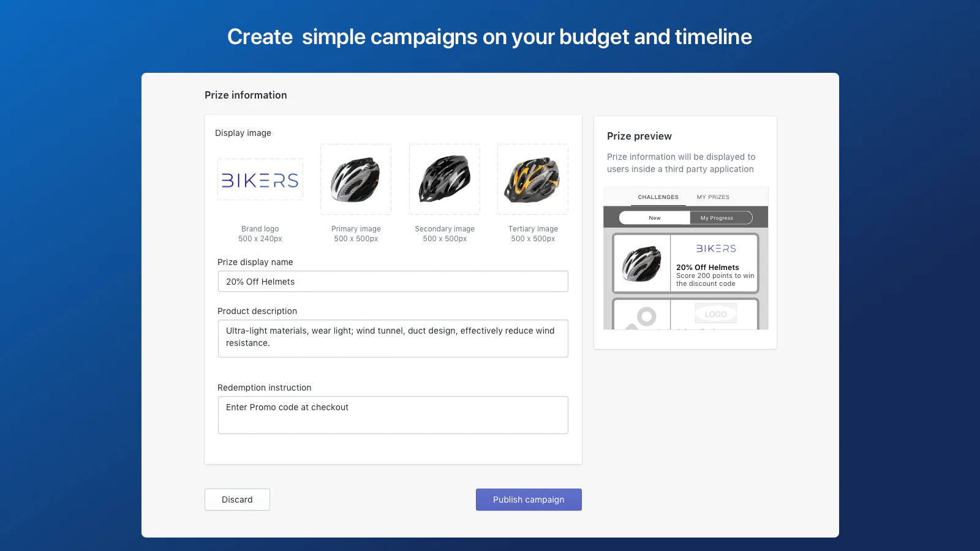Click the 'Tertiary image' caption
This screenshot has height=551, width=980.
(x=533, y=229)
